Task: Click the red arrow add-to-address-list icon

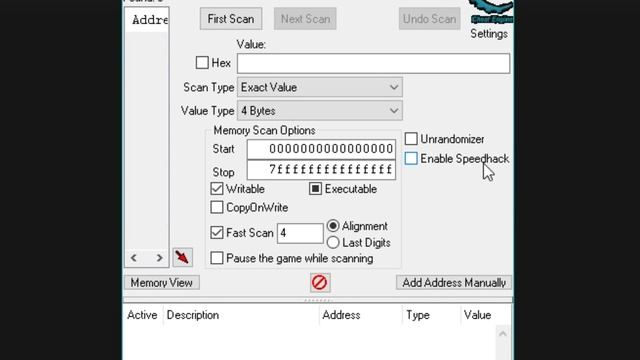Action: [182, 258]
